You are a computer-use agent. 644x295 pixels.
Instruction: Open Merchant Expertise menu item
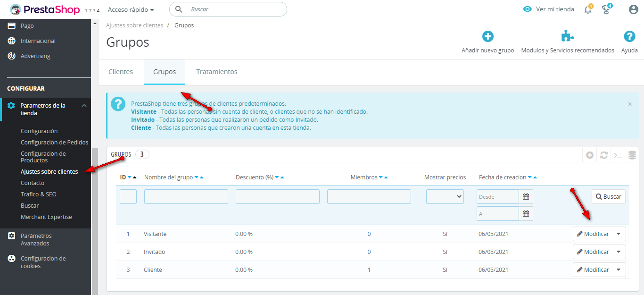(46, 217)
